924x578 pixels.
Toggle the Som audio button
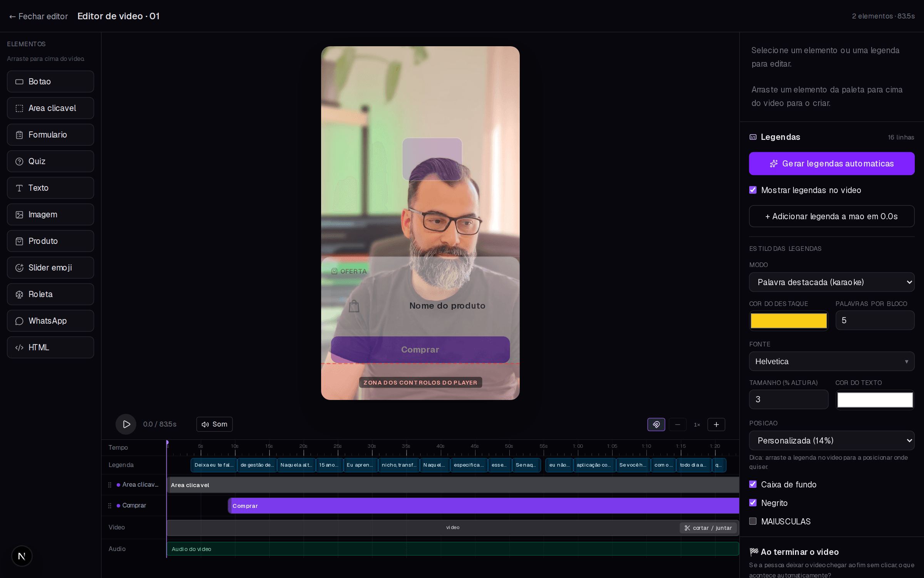tap(214, 424)
